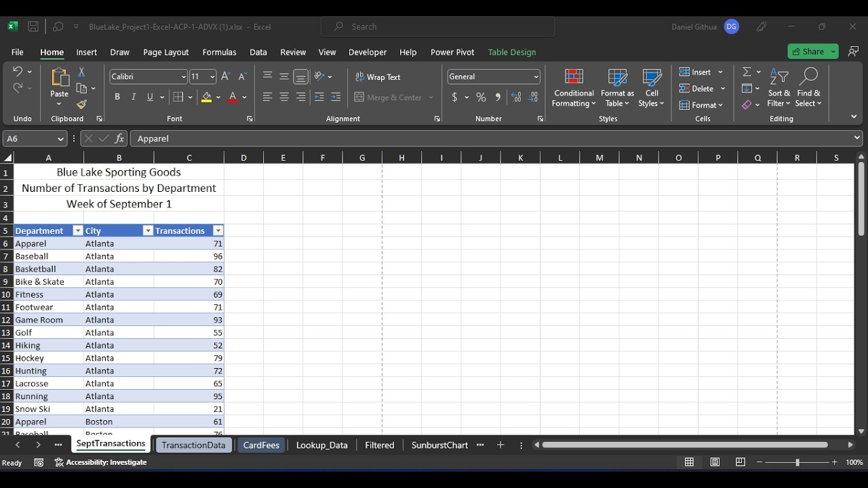Toggle Bold formatting
The height and width of the screenshot is (488, 868).
(x=117, y=97)
